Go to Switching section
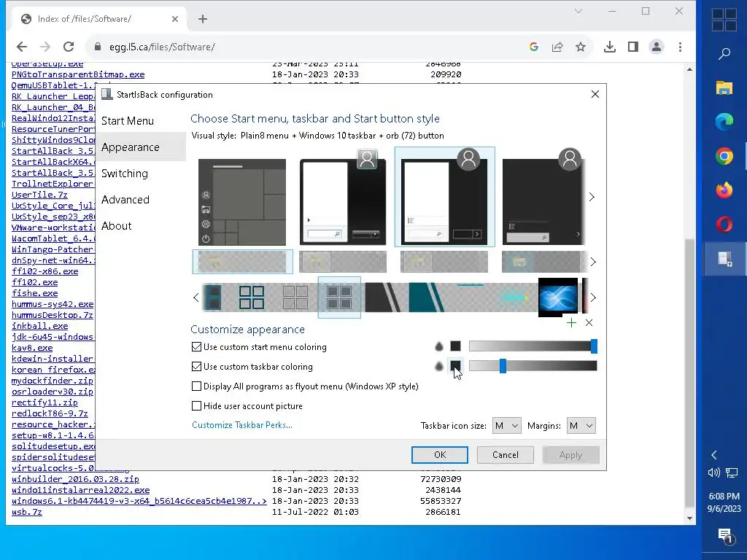Screen dimensions: 747x560 125,174
